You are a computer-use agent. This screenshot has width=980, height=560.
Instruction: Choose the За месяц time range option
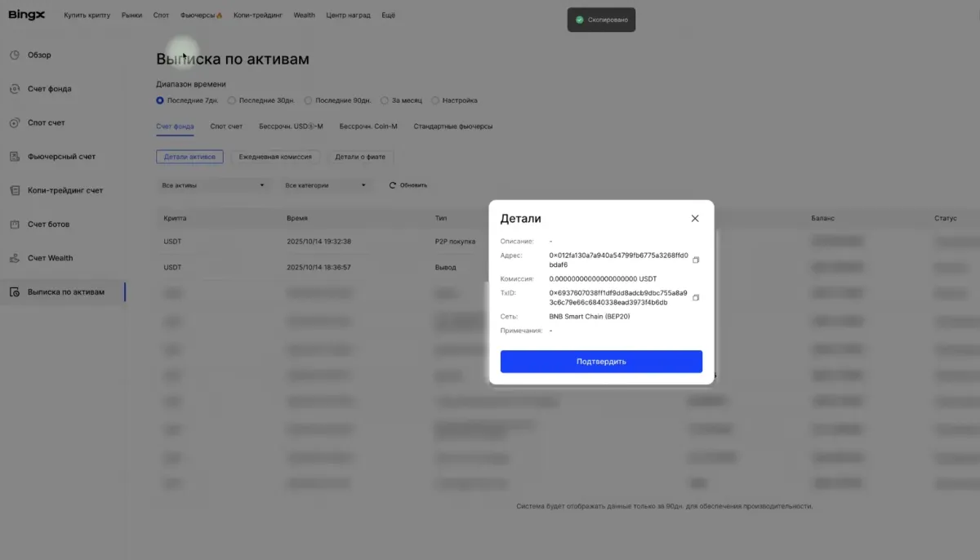coord(384,100)
